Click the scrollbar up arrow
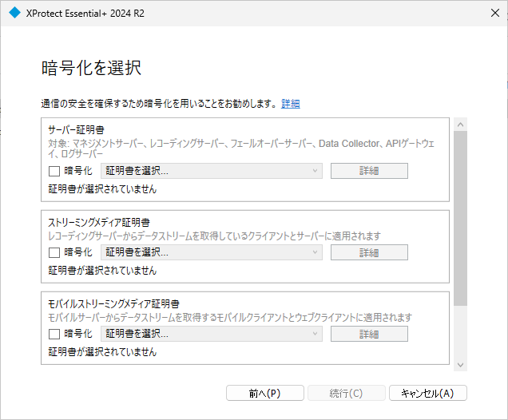The width and height of the screenshot is (508, 420). [460, 125]
